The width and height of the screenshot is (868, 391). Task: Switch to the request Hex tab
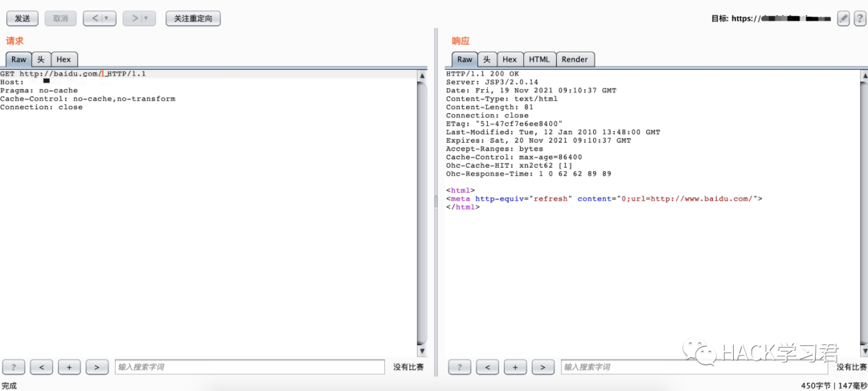click(x=63, y=59)
